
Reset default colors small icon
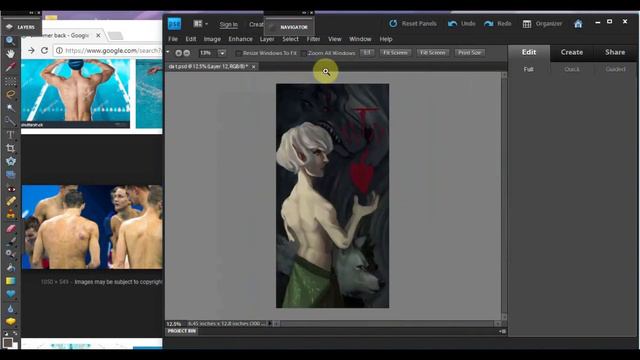click(x=5, y=334)
